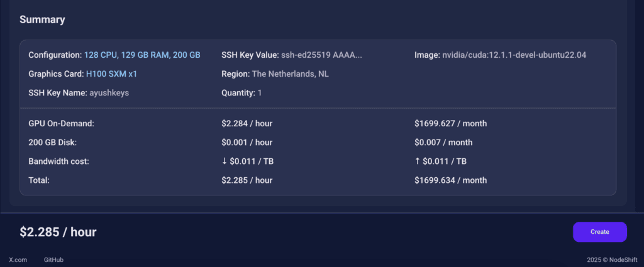Click the large $2.285 / hour bottom bar price
This screenshot has width=644, height=267.
tap(58, 232)
